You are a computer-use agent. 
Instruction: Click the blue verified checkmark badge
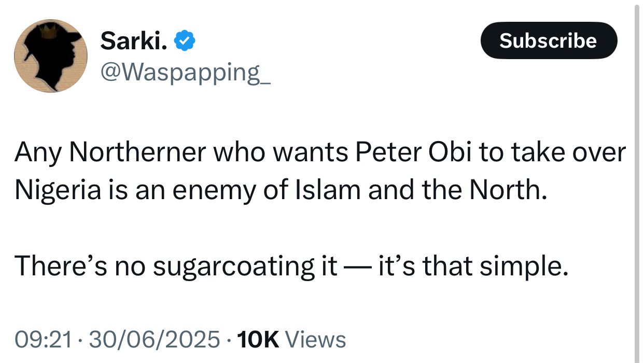click(184, 40)
